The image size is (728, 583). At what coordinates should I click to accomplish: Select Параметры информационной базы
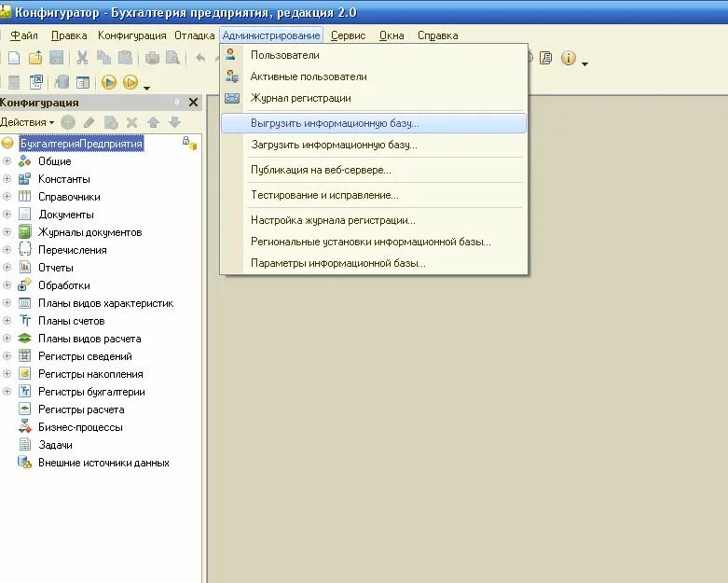tap(374, 263)
